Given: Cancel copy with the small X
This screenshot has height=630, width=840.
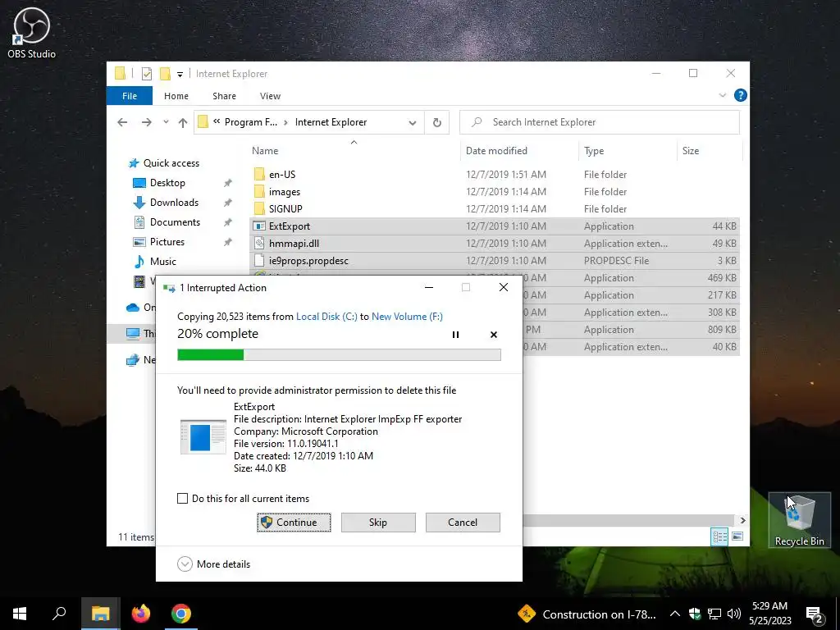Looking at the screenshot, I should (x=493, y=335).
